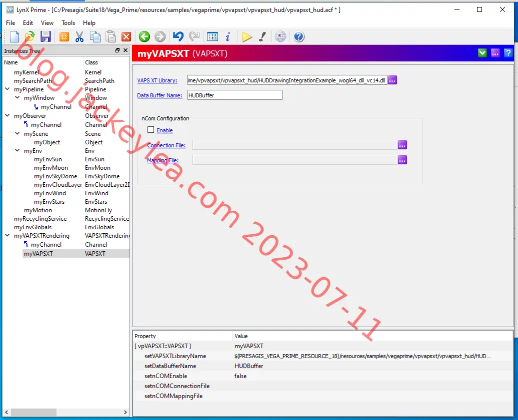Click the red Delete X icon
This screenshot has height=420, width=518.
coord(126,36)
